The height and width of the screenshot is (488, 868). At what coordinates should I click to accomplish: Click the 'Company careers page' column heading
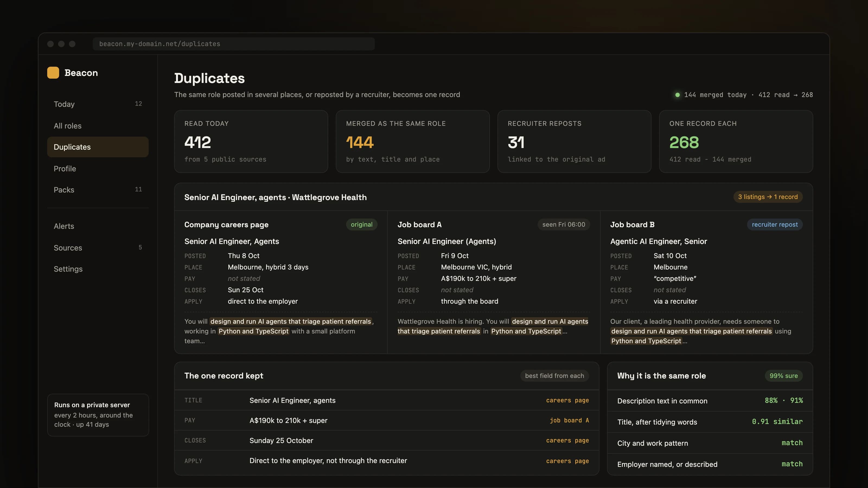tap(226, 224)
